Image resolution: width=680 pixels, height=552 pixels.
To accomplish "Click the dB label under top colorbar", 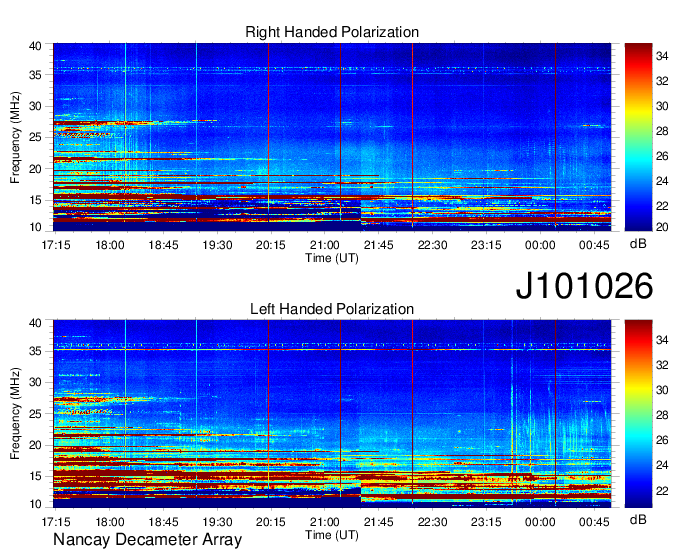I will click(x=638, y=244).
